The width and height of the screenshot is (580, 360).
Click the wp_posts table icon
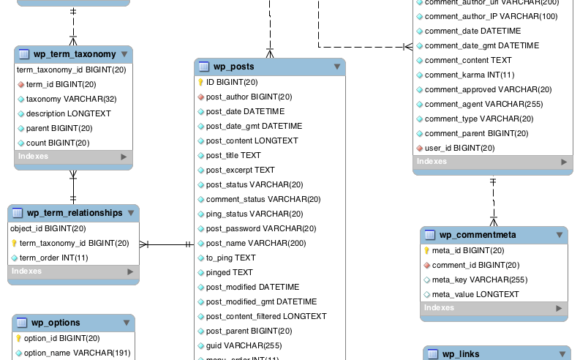pyautogui.click(x=204, y=67)
